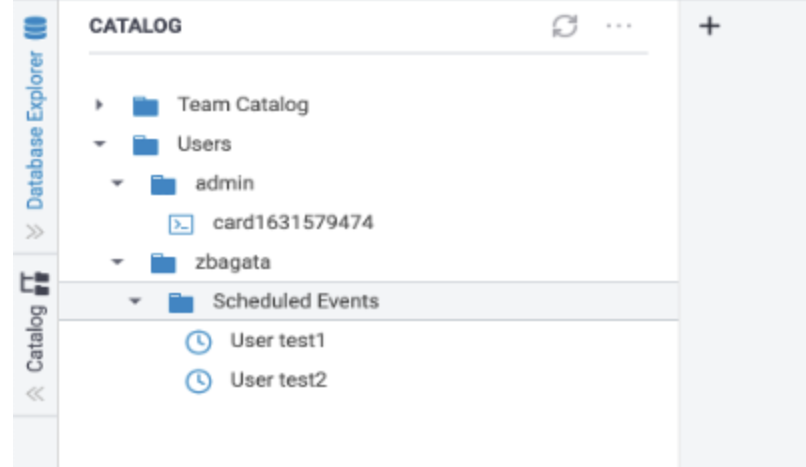Open the Database Explorer sidebar tab

tap(35, 129)
